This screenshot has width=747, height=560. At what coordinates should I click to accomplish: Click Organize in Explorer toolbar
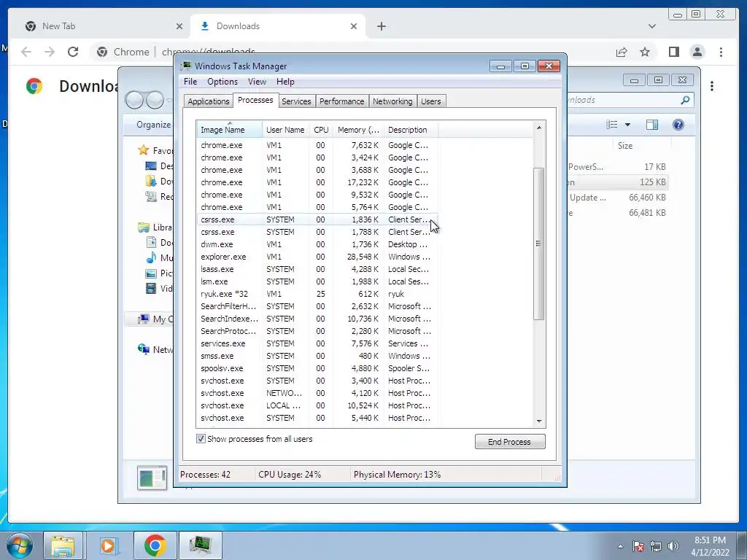pyautogui.click(x=153, y=124)
